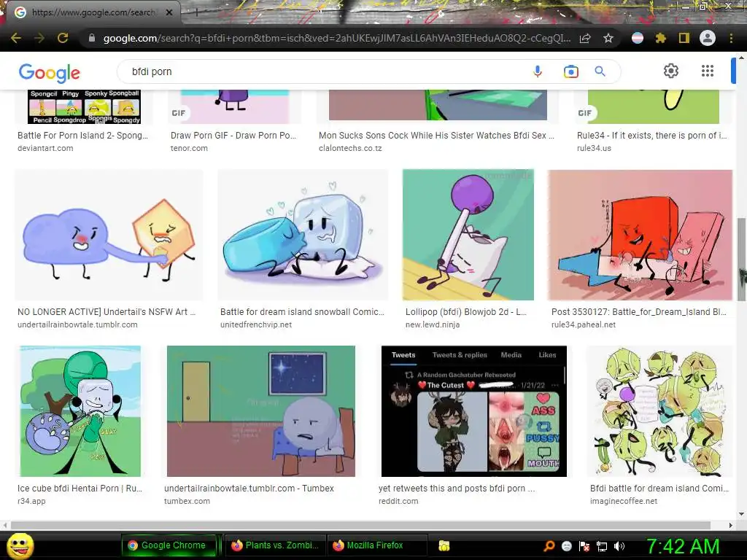This screenshot has height=560, width=747.
Task: Open the Extensions puzzle piece menu
Action: [x=661, y=38]
